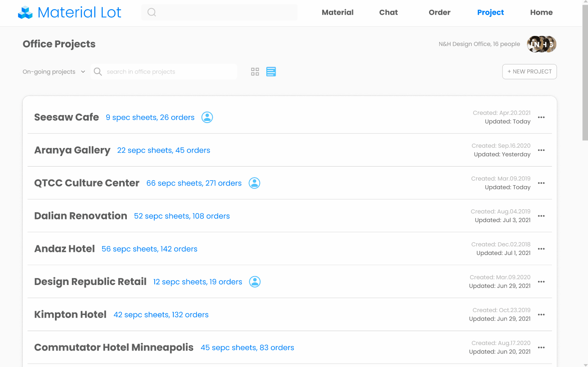Click the team member avatars
Screen dimensions: 588x367
pyautogui.click(x=542, y=44)
